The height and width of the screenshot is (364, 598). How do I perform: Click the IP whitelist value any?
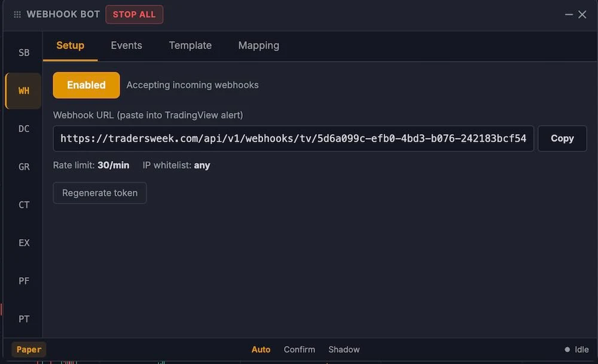pos(202,166)
